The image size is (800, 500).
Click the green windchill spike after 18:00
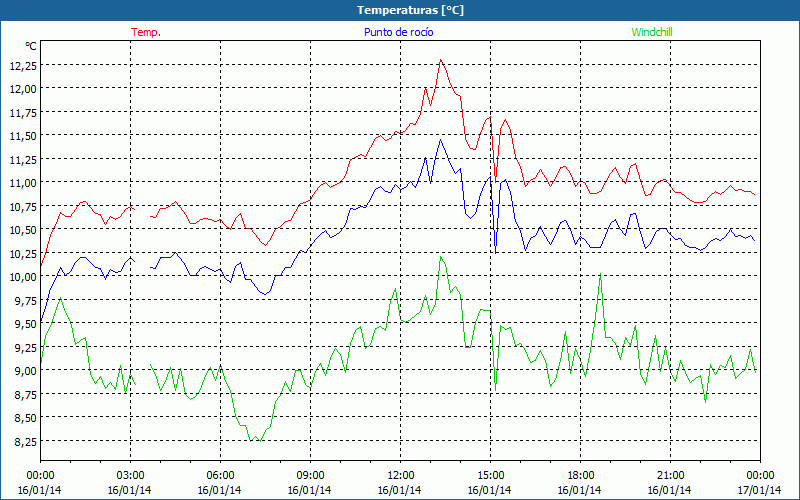pos(601,274)
